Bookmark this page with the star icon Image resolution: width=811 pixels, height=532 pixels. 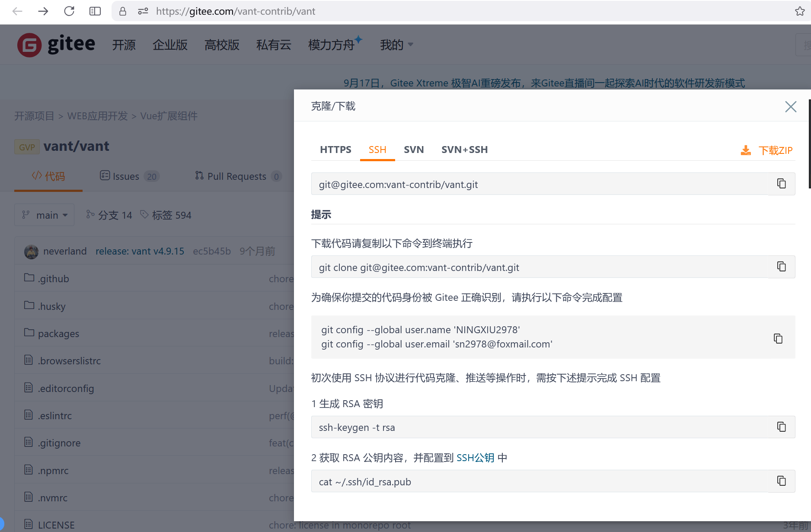799,11
